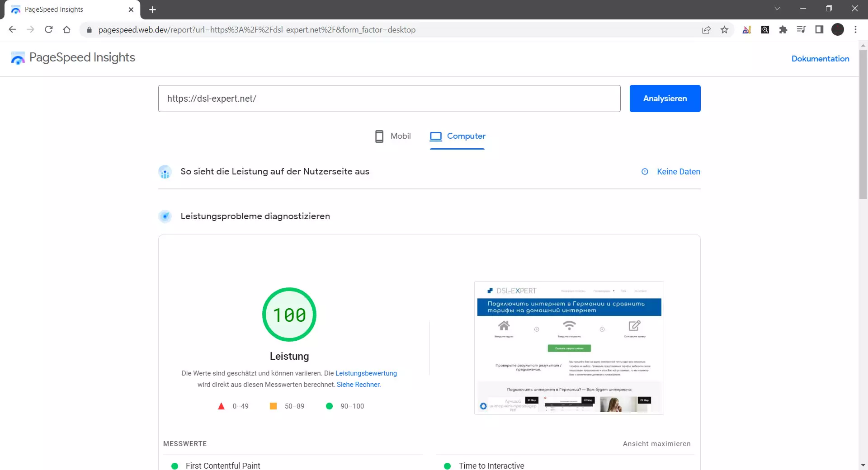
Task: Click Ansicht maximieren
Action: (656, 444)
